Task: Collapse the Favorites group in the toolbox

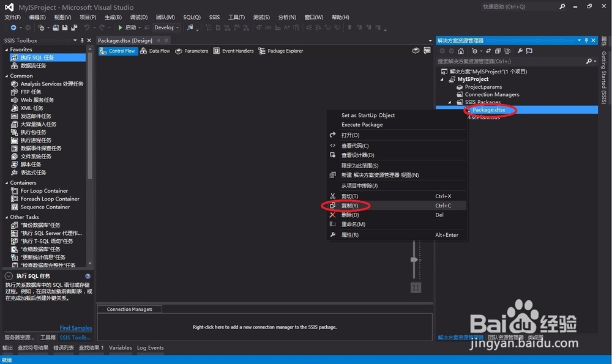Action: (6, 50)
